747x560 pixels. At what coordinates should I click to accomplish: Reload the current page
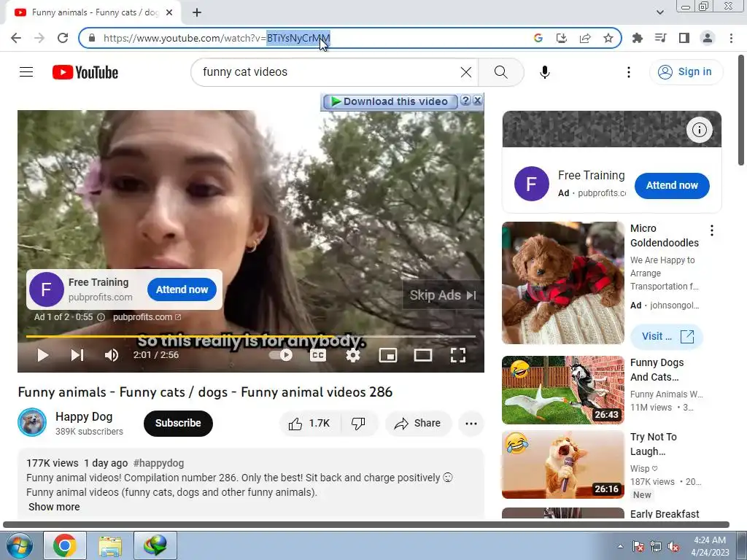(x=63, y=38)
